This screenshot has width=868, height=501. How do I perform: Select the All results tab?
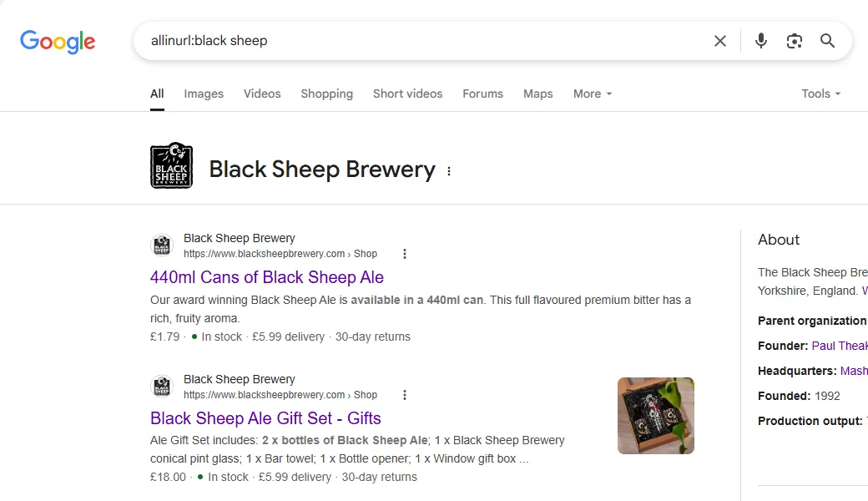[x=157, y=94]
